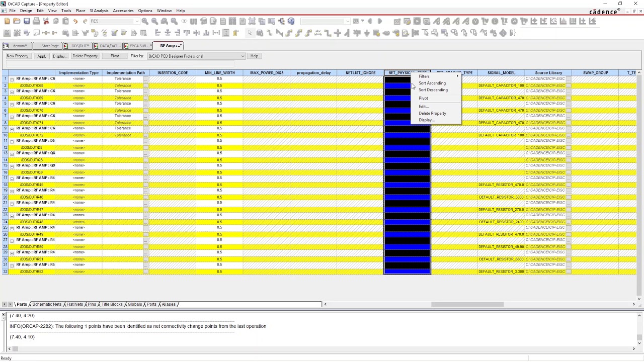
Task: Expand the Filters submenu arrow
Action: (457, 76)
